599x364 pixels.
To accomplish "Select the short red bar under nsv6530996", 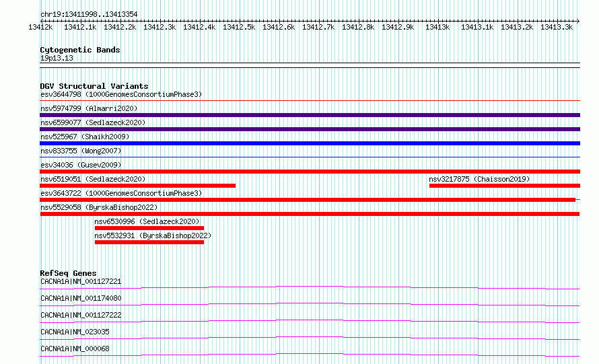I will pos(149,228).
